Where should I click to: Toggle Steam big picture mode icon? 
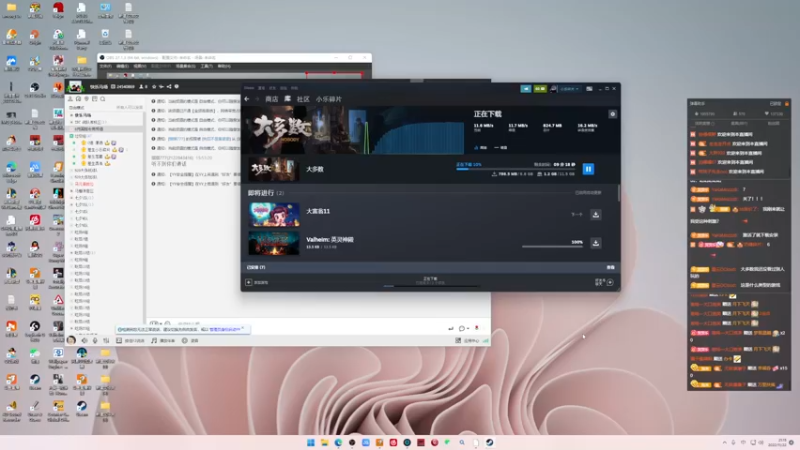(589, 89)
